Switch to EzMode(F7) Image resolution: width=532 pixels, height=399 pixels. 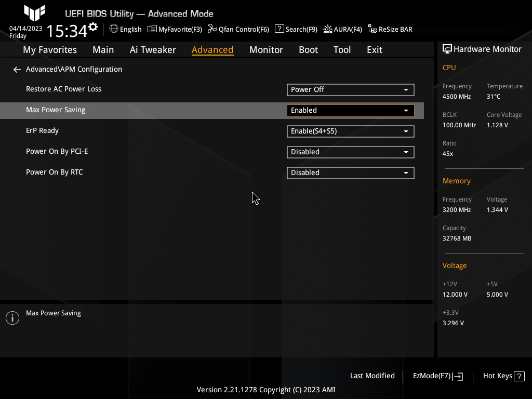tap(437, 376)
